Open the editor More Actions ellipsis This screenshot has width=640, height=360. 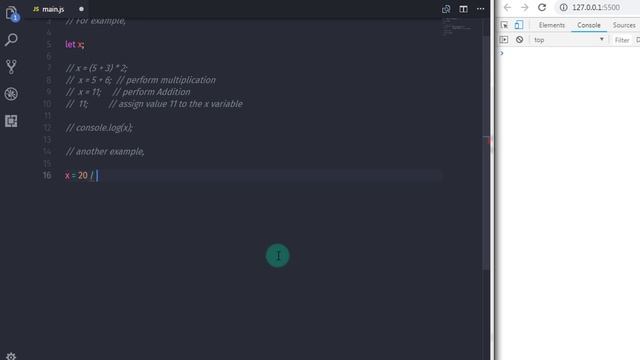(x=480, y=9)
